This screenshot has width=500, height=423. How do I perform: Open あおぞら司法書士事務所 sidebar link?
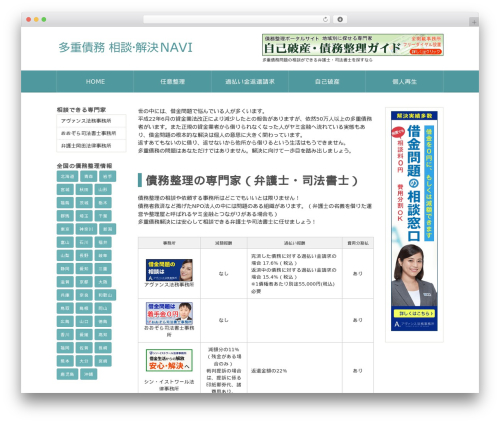[91, 133]
